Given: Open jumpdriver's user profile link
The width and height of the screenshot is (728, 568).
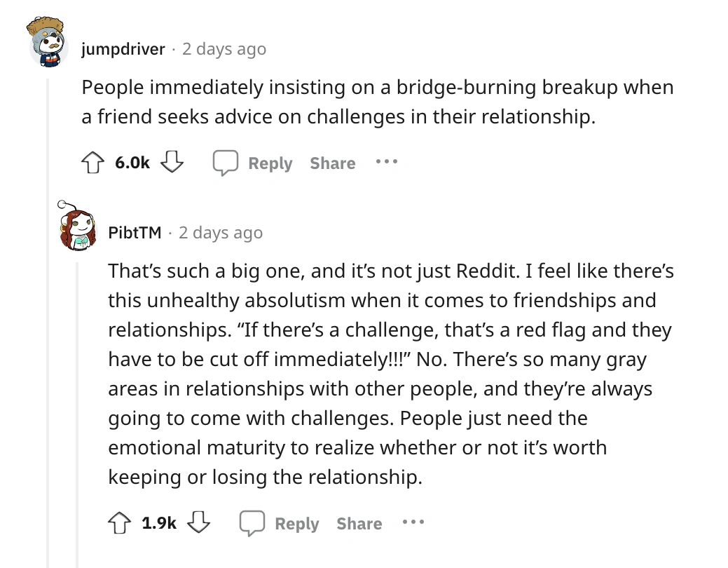Looking at the screenshot, I should tap(123, 49).
